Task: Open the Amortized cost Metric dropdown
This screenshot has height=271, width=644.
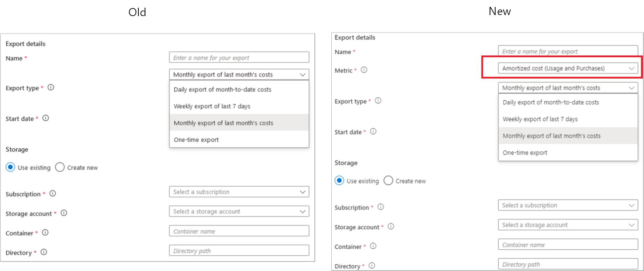Action: click(568, 68)
